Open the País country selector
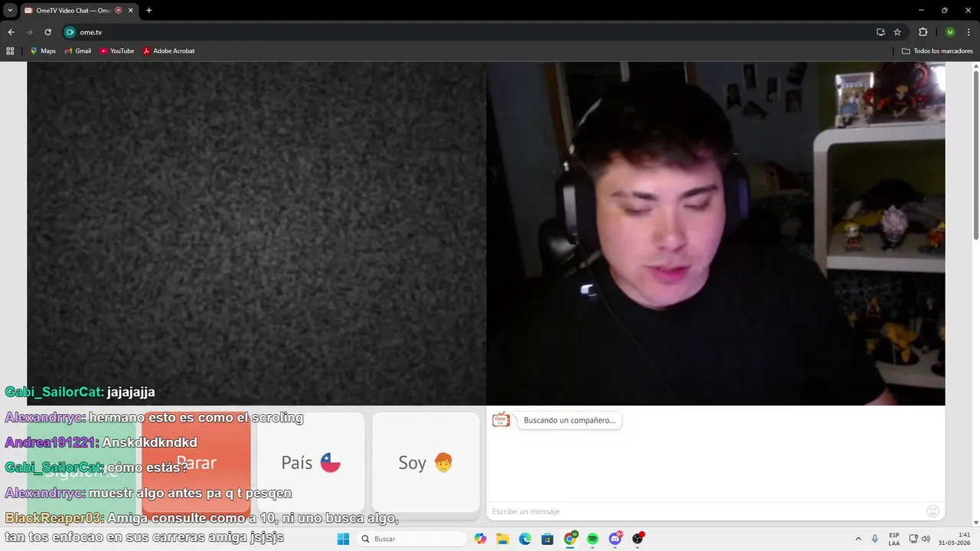Viewport: 980px width, 551px height. pyautogui.click(x=310, y=462)
